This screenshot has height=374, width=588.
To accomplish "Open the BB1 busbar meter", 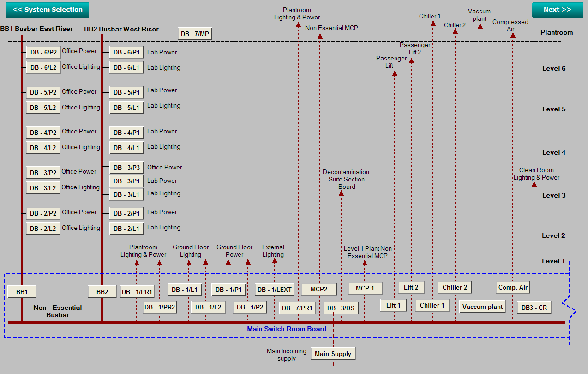I will [x=22, y=292].
